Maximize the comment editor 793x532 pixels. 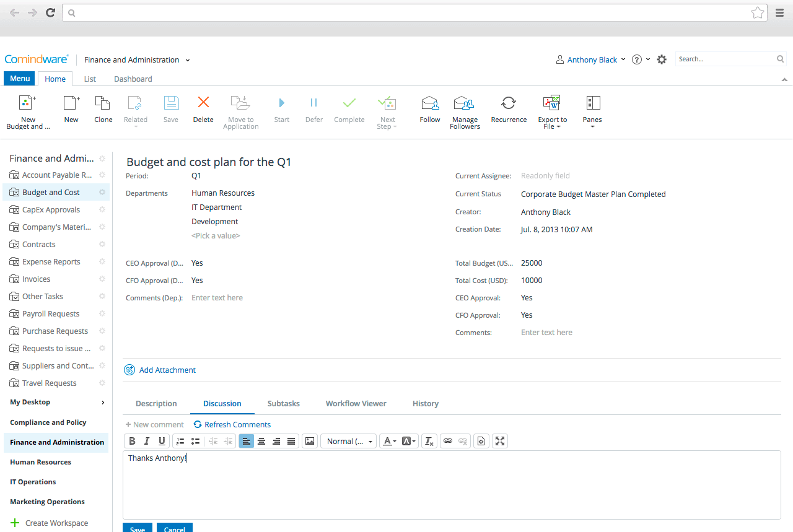pos(500,441)
